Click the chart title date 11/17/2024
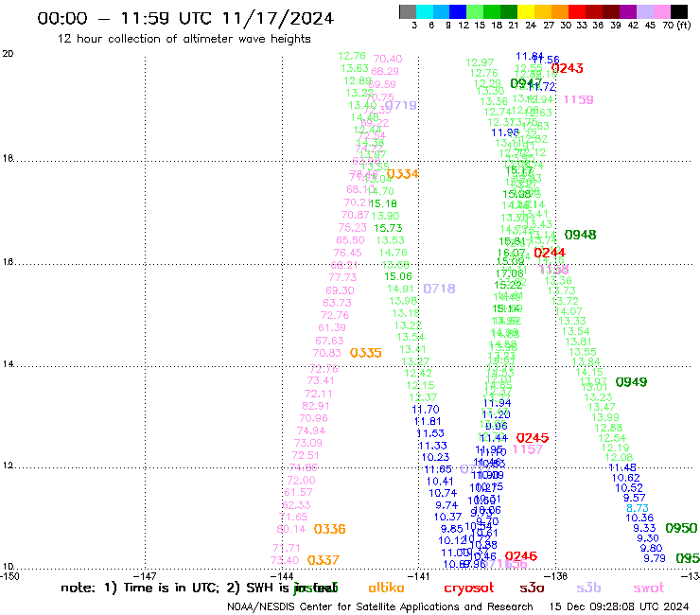The image size is (700, 615). pyautogui.click(x=278, y=18)
